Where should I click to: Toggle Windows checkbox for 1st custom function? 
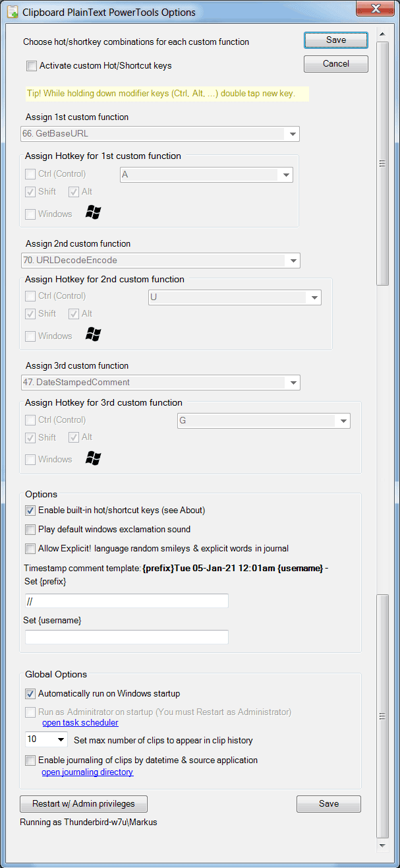(30, 214)
